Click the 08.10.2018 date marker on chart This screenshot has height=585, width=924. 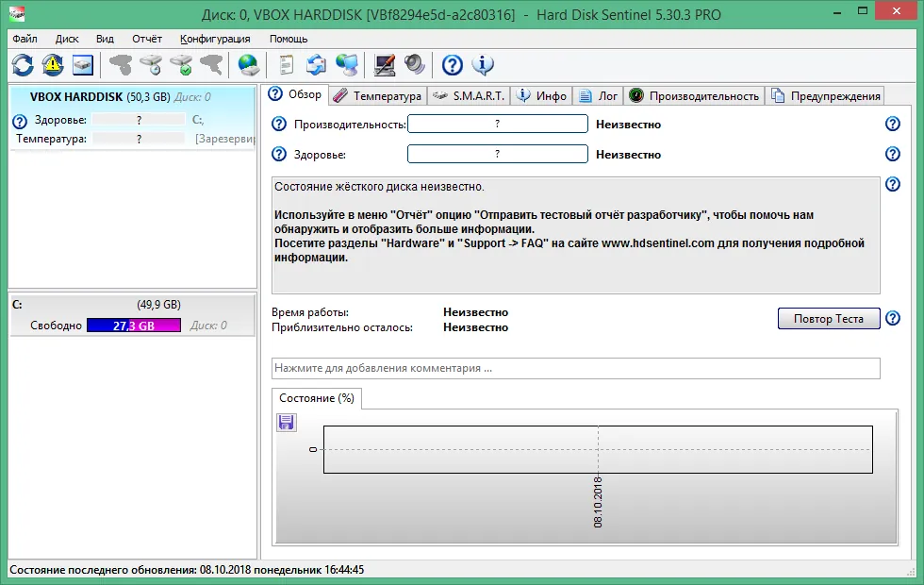[598, 502]
